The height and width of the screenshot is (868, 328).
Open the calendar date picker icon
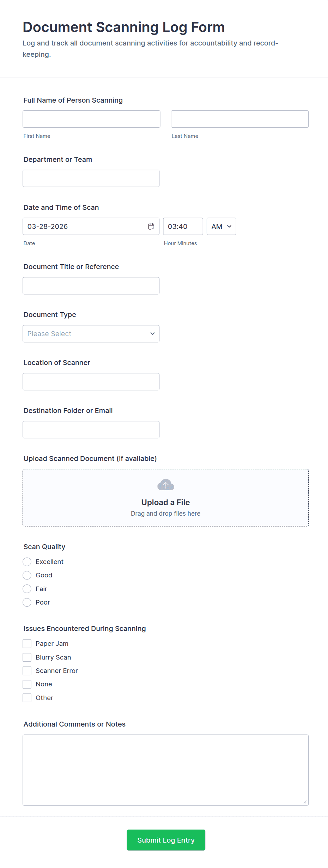pyautogui.click(x=151, y=226)
